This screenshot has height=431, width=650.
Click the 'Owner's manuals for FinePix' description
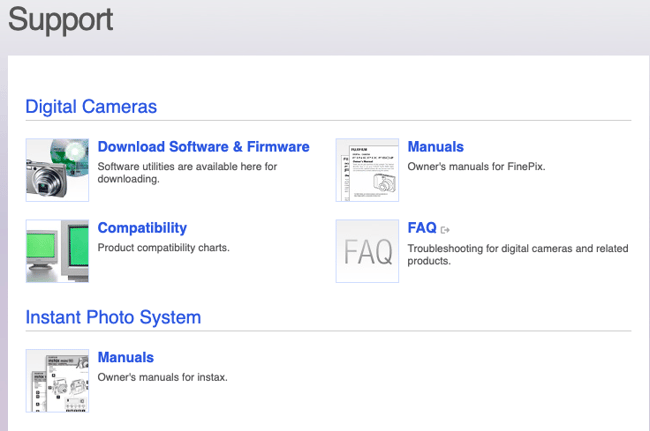tap(476, 166)
